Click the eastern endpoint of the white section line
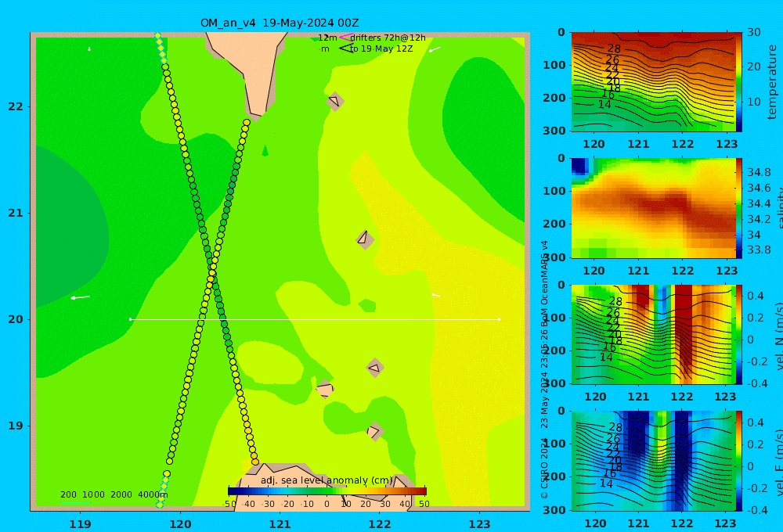This screenshot has height=532, width=783. tap(500, 319)
